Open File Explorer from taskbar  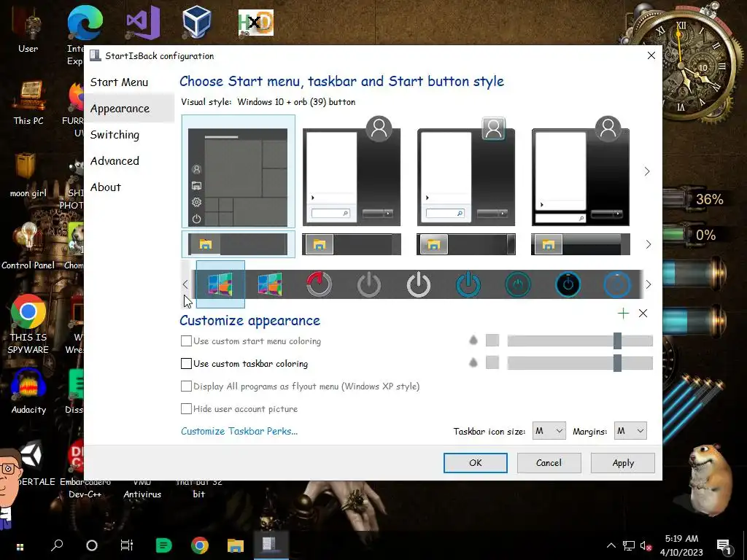click(236, 545)
